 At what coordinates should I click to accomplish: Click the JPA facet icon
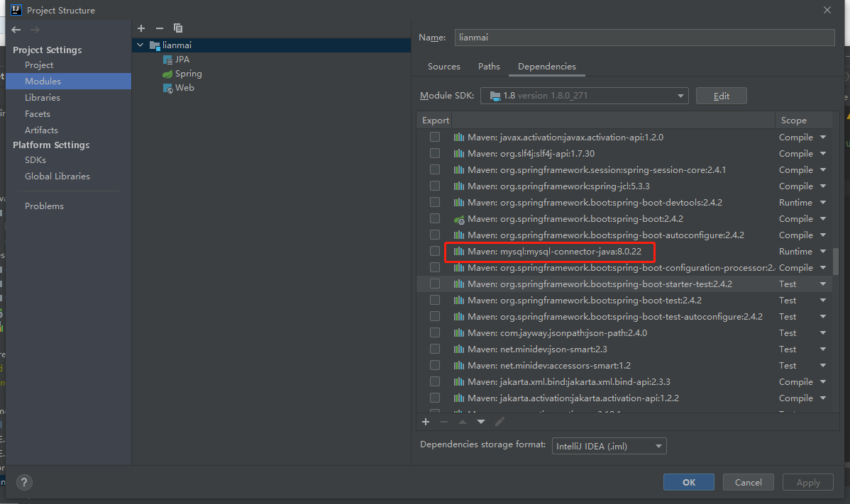pyautogui.click(x=167, y=60)
